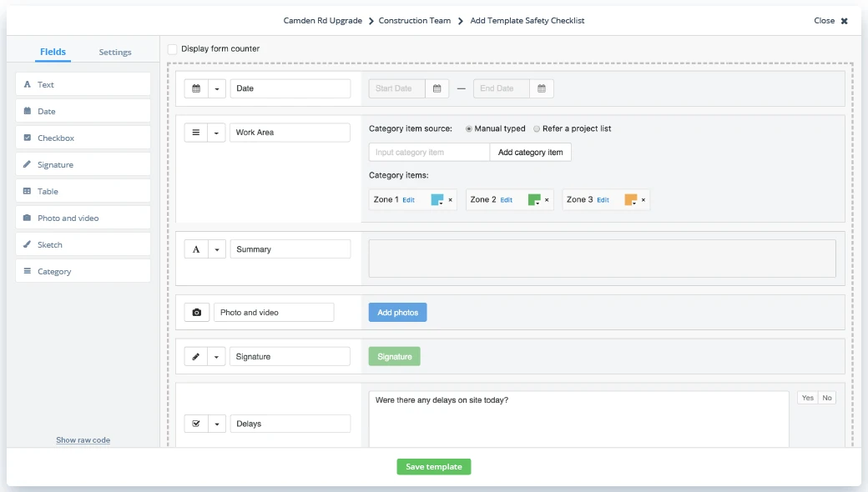Viewport: 868px width, 492px height.
Task: Switch to the Fields tab
Action: [x=53, y=52]
